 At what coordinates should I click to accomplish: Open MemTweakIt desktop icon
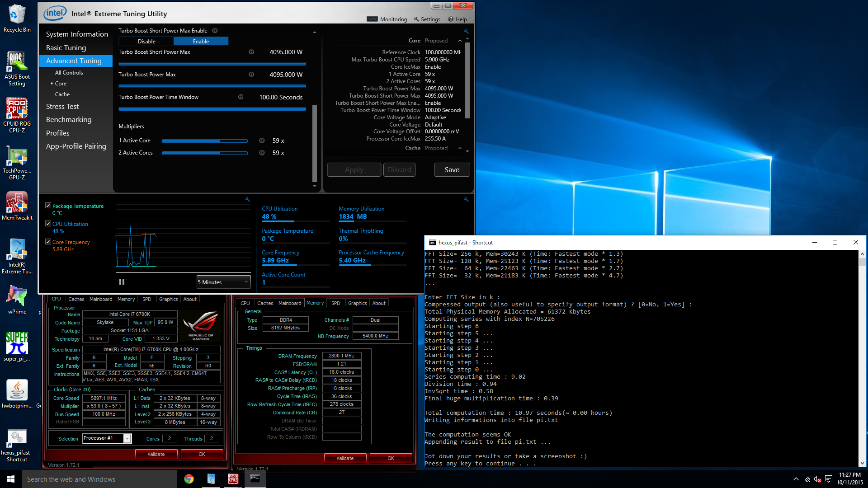17,206
